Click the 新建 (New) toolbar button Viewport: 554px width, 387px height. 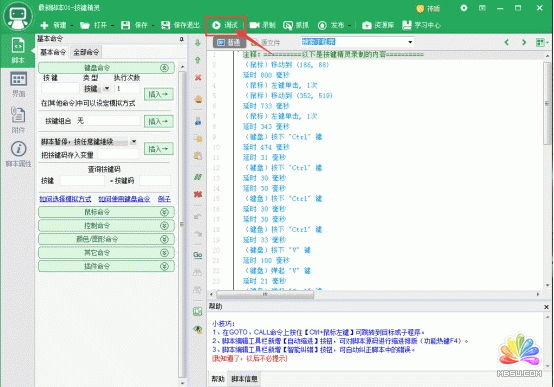[54, 25]
